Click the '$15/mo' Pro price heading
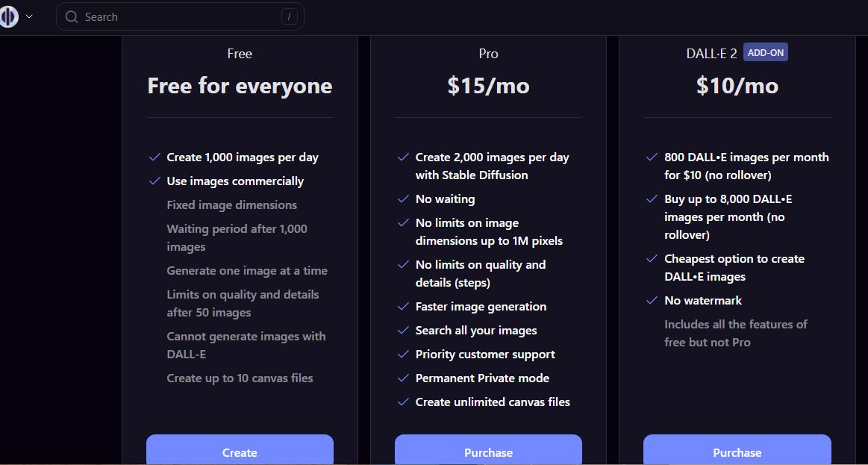This screenshot has height=465, width=868. coord(488,86)
